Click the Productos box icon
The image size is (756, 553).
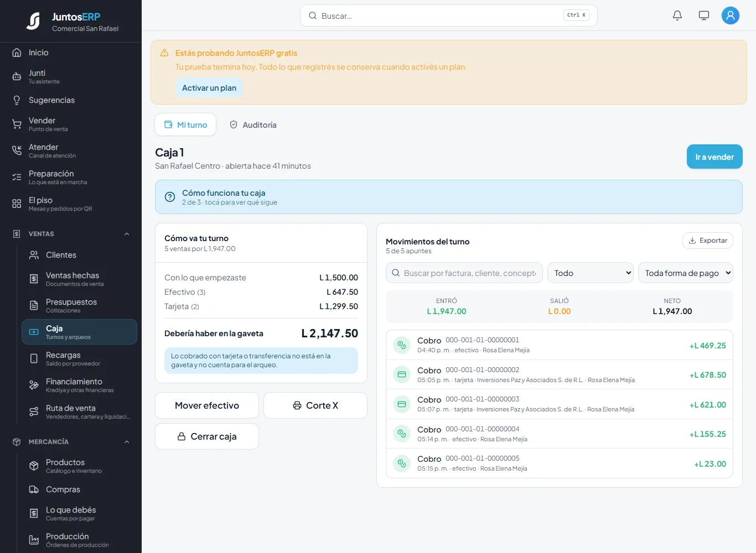(34, 466)
